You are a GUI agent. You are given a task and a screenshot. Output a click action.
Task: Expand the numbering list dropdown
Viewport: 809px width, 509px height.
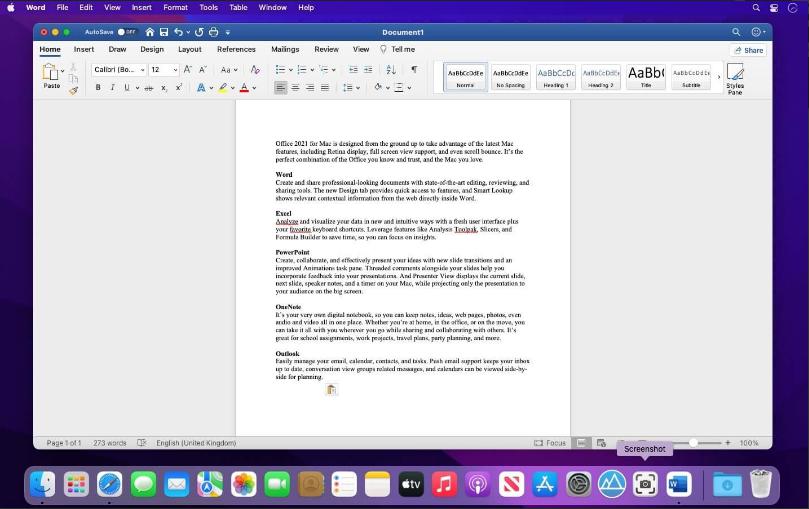[312, 70]
